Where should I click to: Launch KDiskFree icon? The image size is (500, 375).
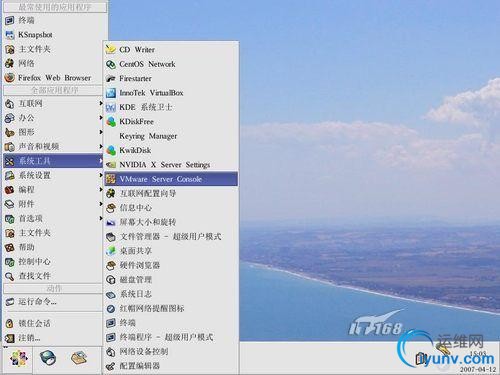click(111, 122)
